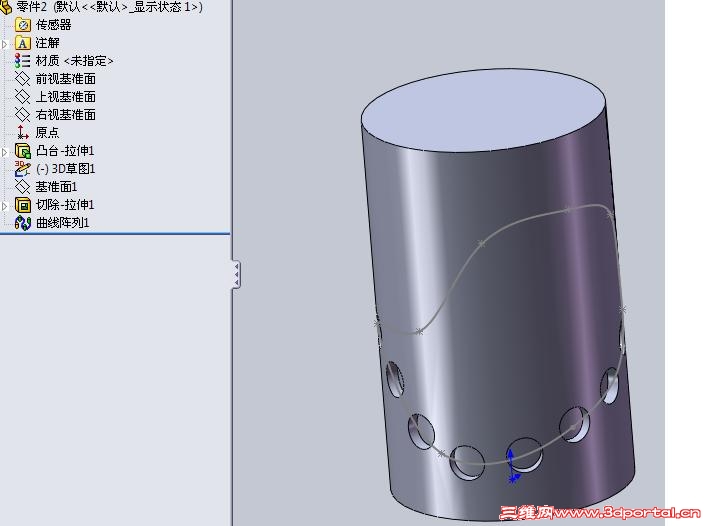Click the top elliptical face of cylinder
Image resolution: width=720 pixels, height=526 pixels.
[x=483, y=110]
